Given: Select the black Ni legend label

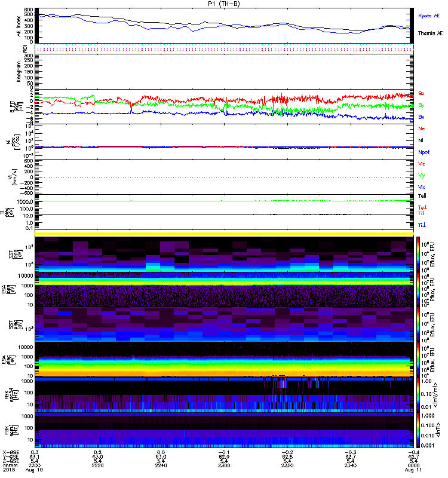Looking at the screenshot, I should point(421,140).
